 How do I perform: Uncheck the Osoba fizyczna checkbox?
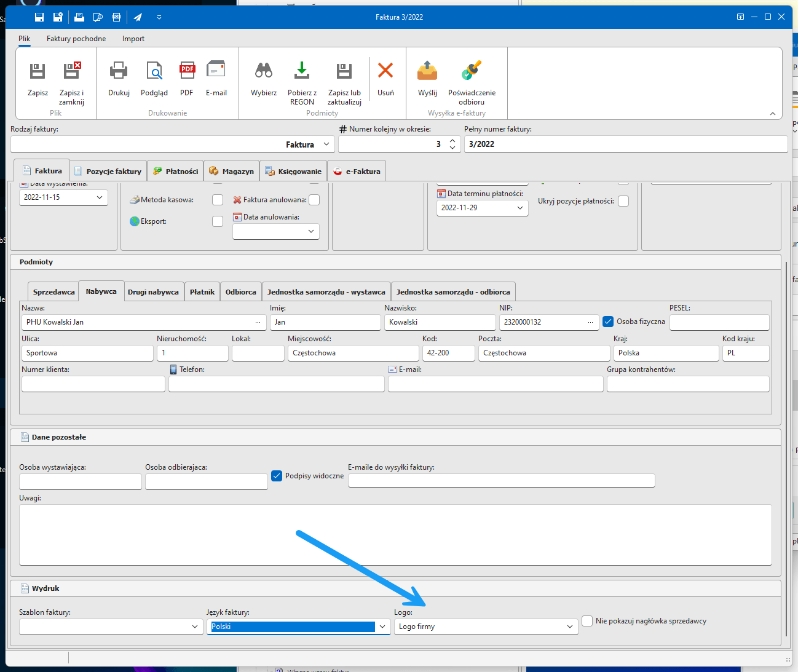(x=608, y=322)
